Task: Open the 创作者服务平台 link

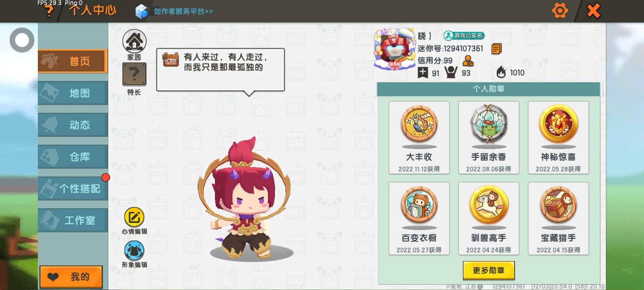Action: [x=183, y=11]
